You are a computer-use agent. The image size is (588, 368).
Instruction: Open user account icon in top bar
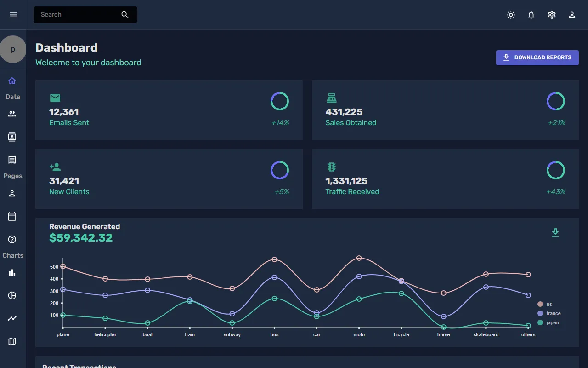pos(572,15)
